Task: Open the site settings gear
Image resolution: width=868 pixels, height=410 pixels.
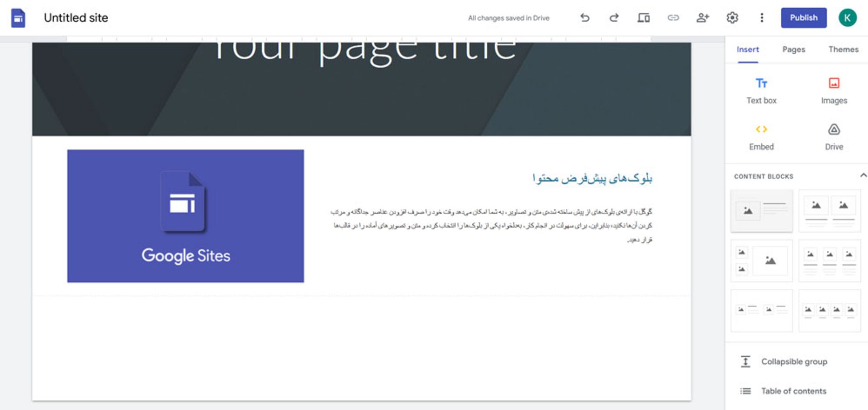Action: pos(732,18)
